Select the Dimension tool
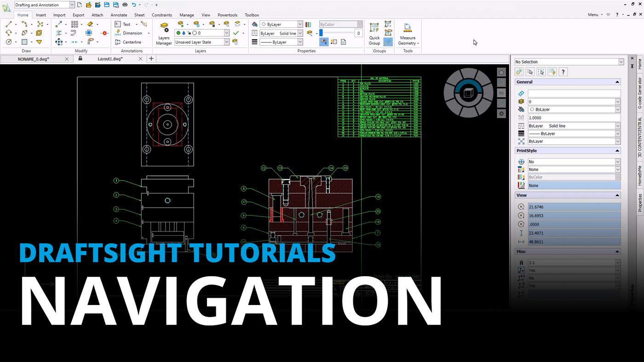Image resolution: width=644 pixels, height=362 pixels. coord(132,33)
